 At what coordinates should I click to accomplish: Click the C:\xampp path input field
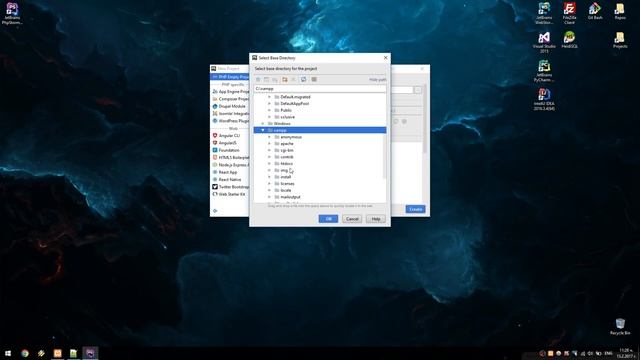pyautogui.click(x=320, y=89)
